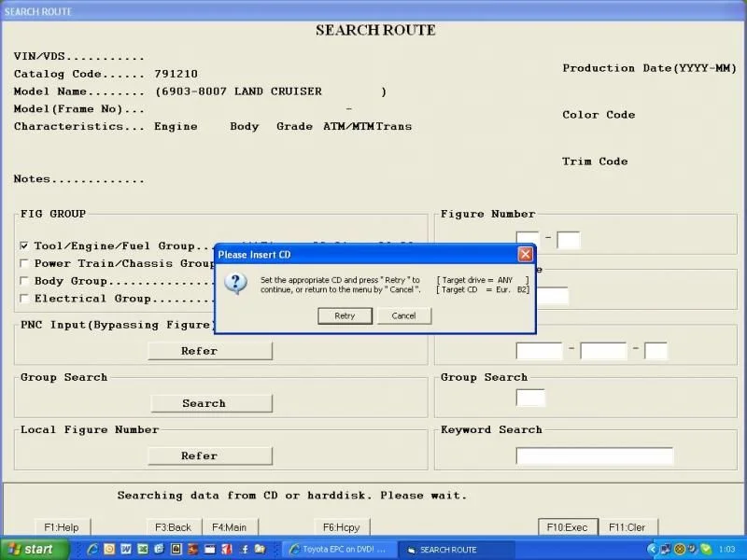
Task: Click the right-side Group Search input box
Action: [530, 398]
